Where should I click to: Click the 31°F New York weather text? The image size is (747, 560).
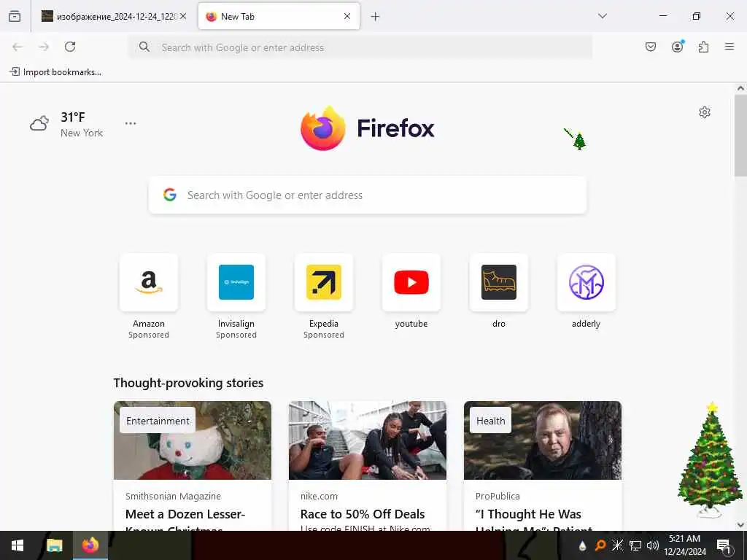tap(82, 124)
